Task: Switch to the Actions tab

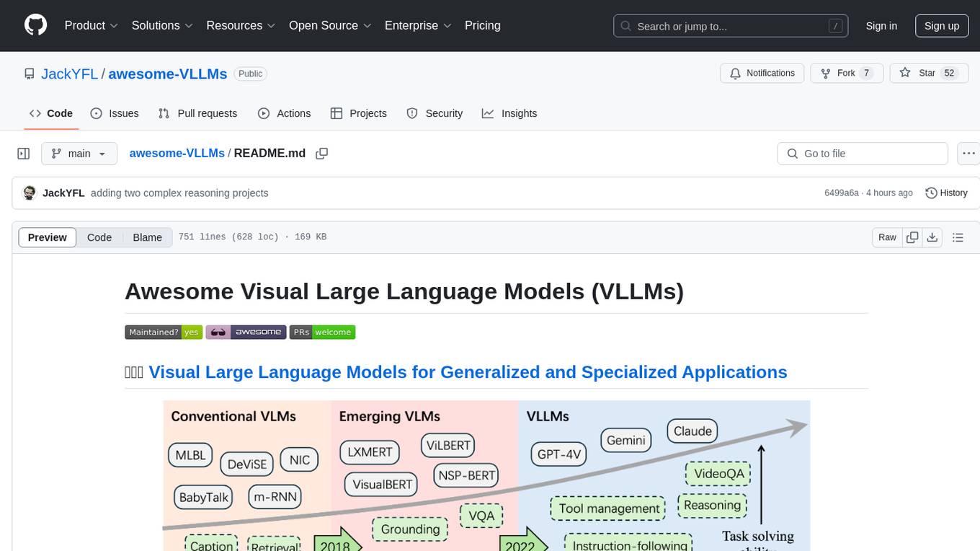Action: [284, 113]
